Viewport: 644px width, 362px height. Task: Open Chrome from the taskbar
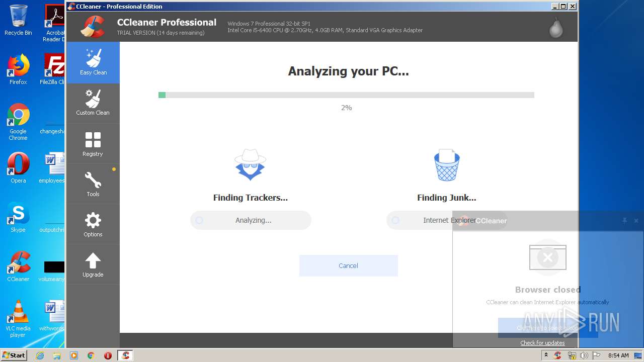(x=91, y=355)
